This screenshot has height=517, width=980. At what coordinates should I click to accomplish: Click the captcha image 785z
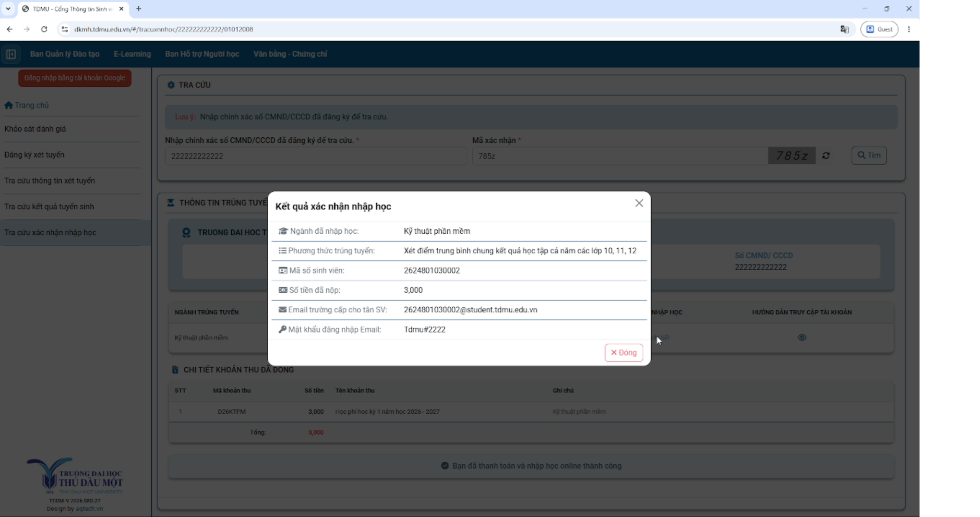click(792, 156)
